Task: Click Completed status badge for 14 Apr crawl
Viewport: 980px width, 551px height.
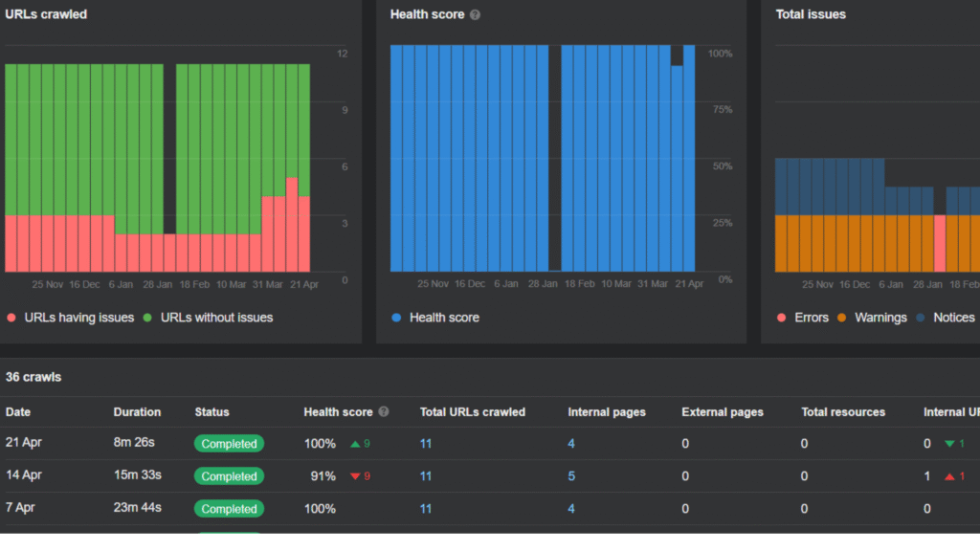Action: tap(229, 476)
